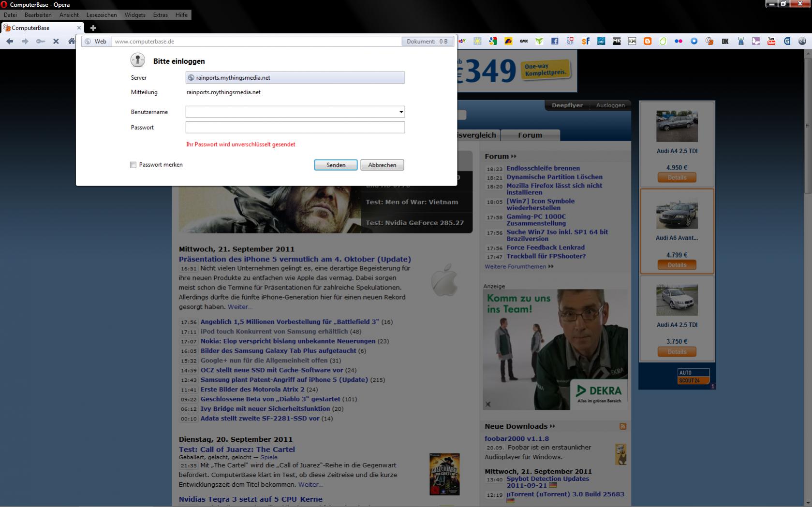Tick the Passwort merken checkbox
Image resolution: width=812 pixels, height=507 pixels.
pos(133,165)
